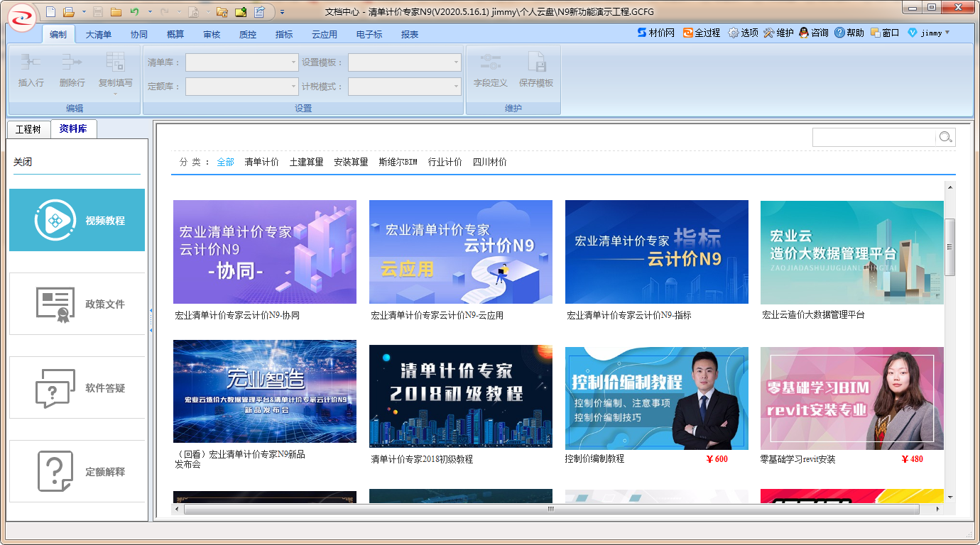The height and width of the screenshot is (545, 980).
Task: Click the 材价网 material price icon
Action: coord(655,33)
